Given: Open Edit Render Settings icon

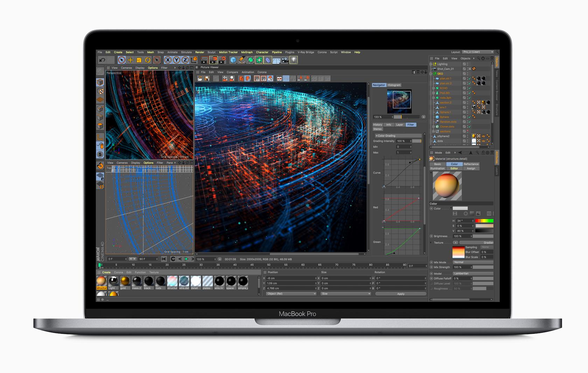Looking at the screenshot, I should pos(222,60).
